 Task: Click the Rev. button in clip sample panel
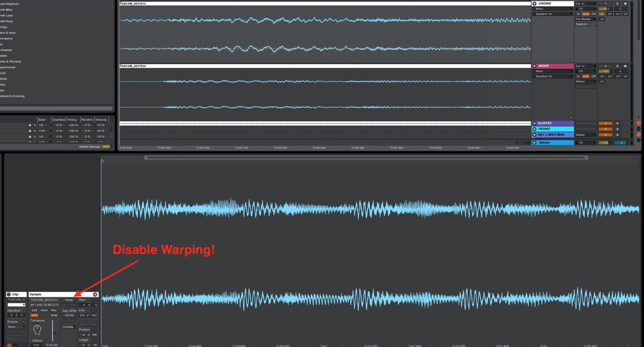(53, 310)
